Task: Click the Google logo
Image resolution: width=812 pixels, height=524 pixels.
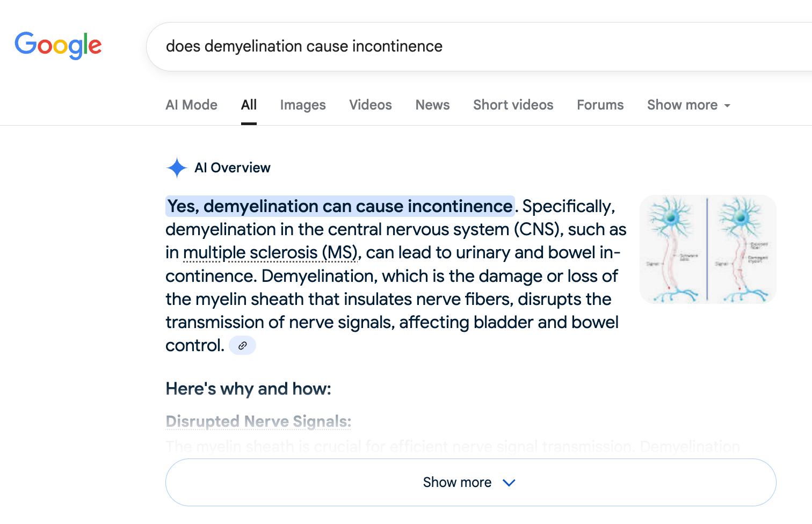Action: tap(58, 45)
